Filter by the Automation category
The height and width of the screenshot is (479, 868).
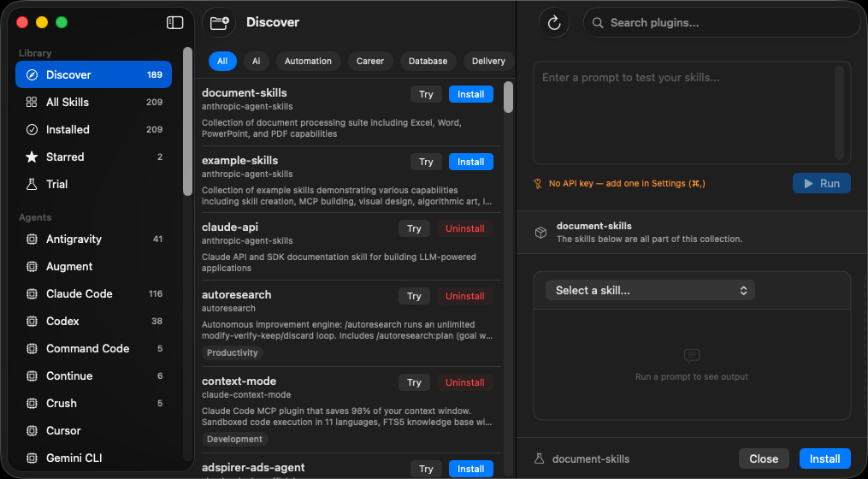pos(308,61)
